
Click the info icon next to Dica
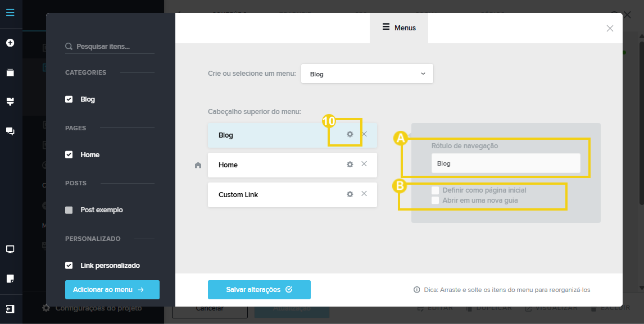[x=416, y=290]
